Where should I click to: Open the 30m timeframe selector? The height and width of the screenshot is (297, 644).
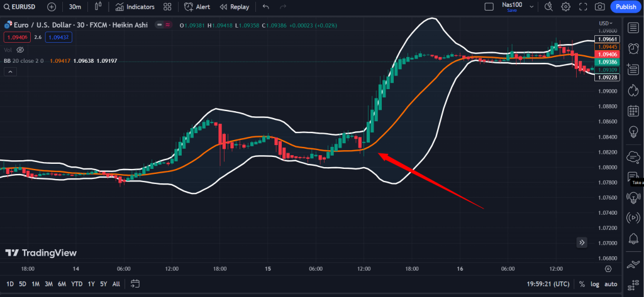75,7
